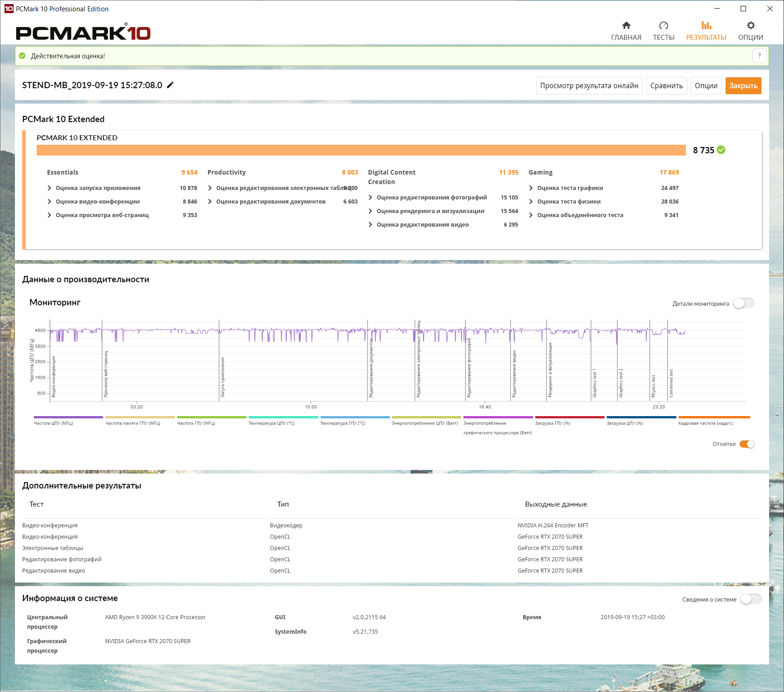This screenshot has height=692, width=784.
Task: Click the PCMark 10 logo
Action: click(83, 33)
